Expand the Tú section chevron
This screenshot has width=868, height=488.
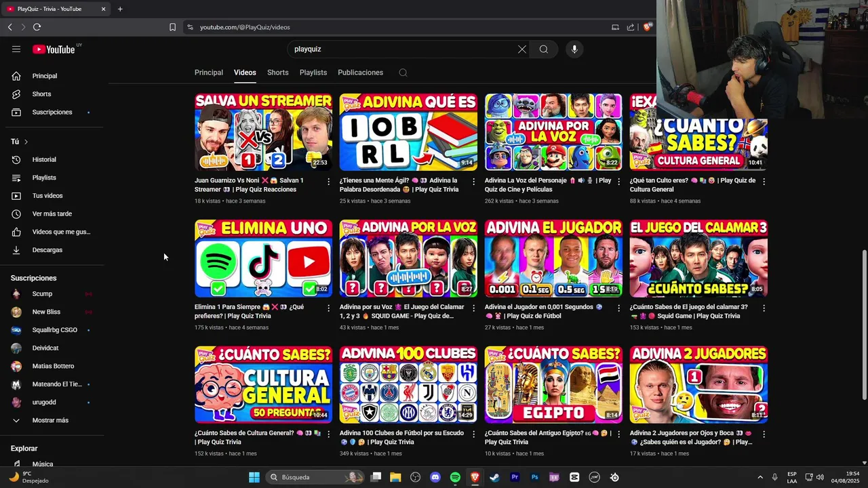click(x=26, y=142)
